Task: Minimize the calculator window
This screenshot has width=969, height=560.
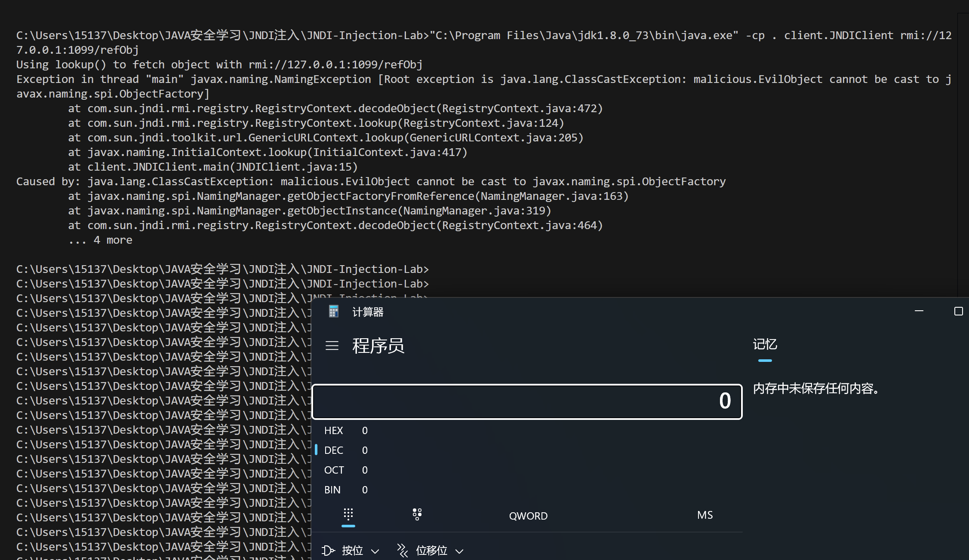Action: click(x=919, y=311)
